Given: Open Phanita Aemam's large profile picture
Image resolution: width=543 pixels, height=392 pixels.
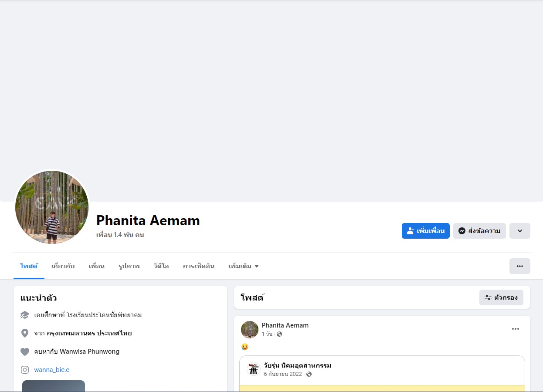Looking at the screenshot, I should click(52, 207).
